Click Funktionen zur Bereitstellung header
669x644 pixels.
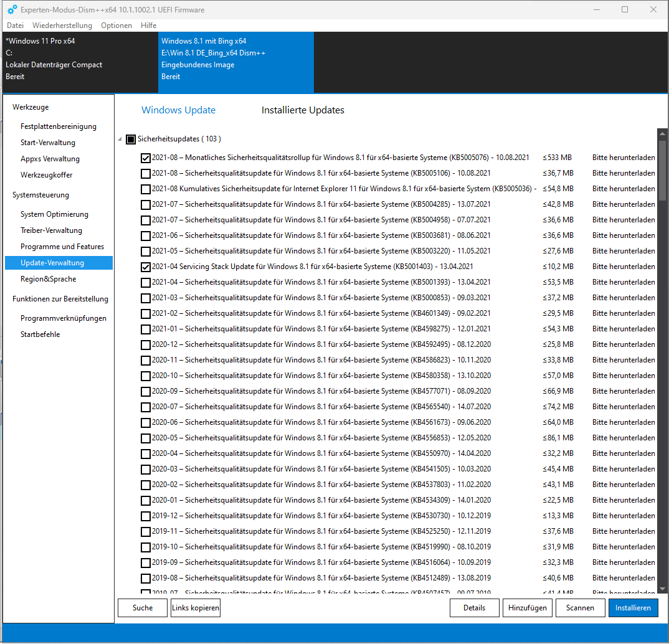point(60,299)
